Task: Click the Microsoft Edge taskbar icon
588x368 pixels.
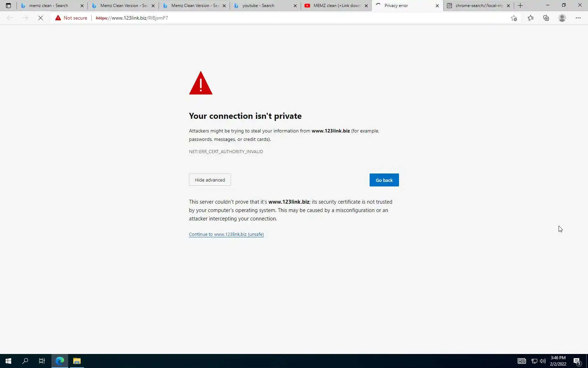Action: click(60, 361)
